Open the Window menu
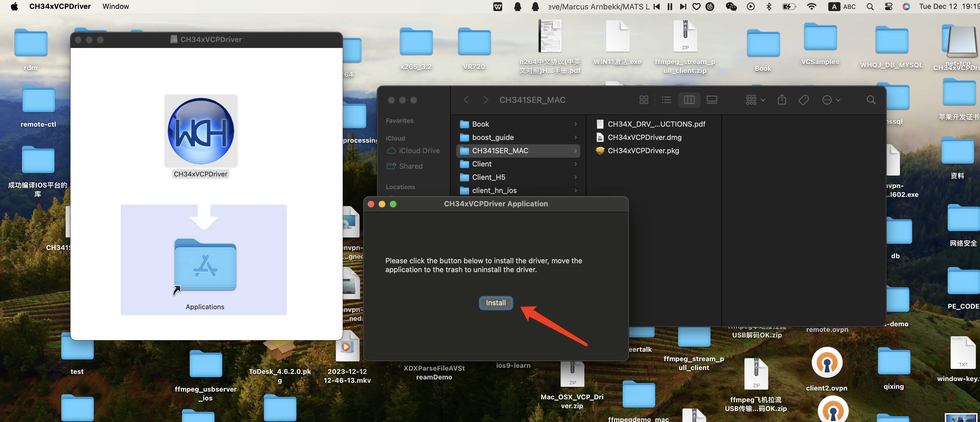 coord(116,6)
